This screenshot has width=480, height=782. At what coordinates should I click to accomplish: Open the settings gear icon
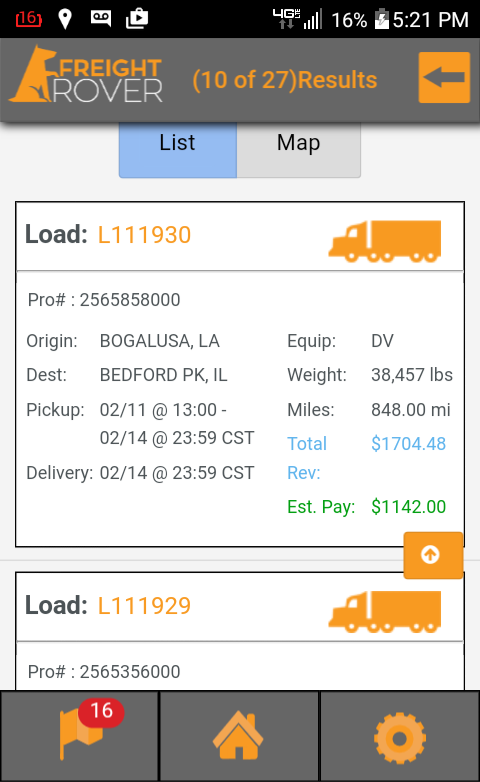click(x=400, y=736)
